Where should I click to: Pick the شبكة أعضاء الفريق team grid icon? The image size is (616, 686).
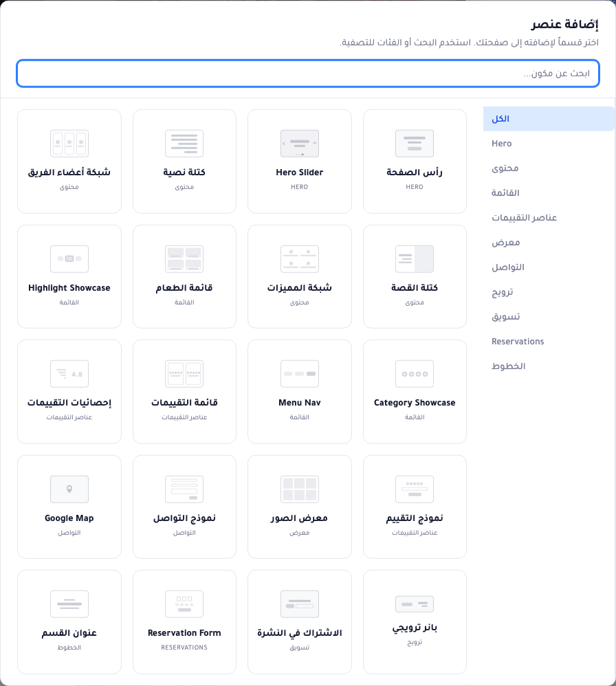click(x=69, y=144)
